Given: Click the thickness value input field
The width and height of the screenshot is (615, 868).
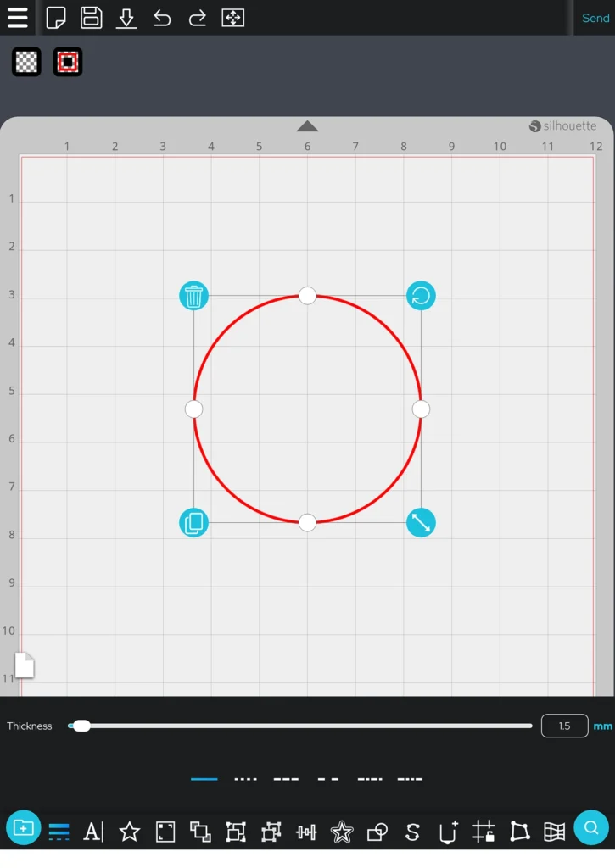Looking at the screenshot, I should coord(564,726).
